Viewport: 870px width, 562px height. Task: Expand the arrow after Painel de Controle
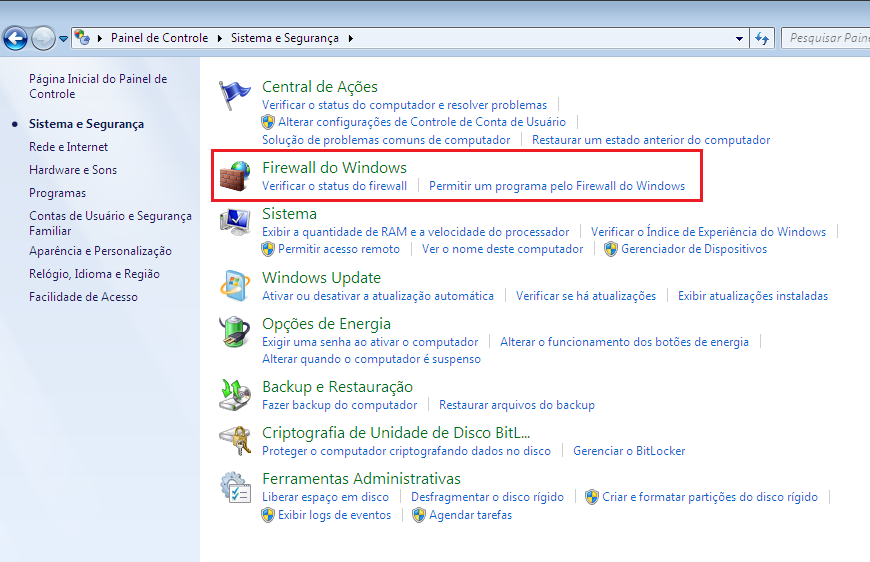tap(220, 38)
